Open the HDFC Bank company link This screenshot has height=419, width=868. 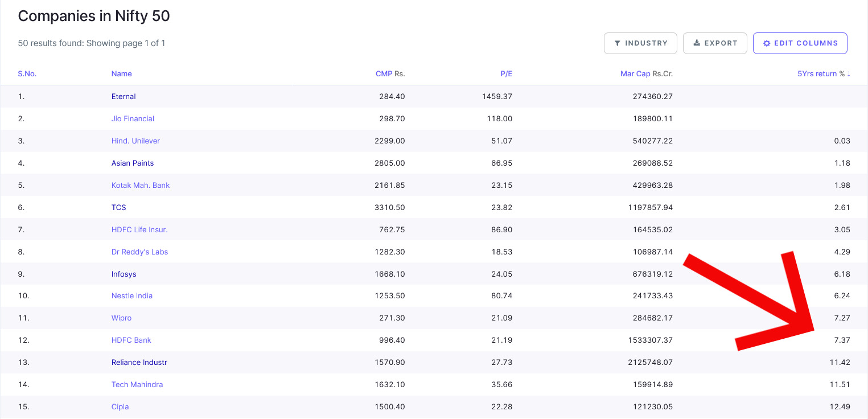click(131, 340)
